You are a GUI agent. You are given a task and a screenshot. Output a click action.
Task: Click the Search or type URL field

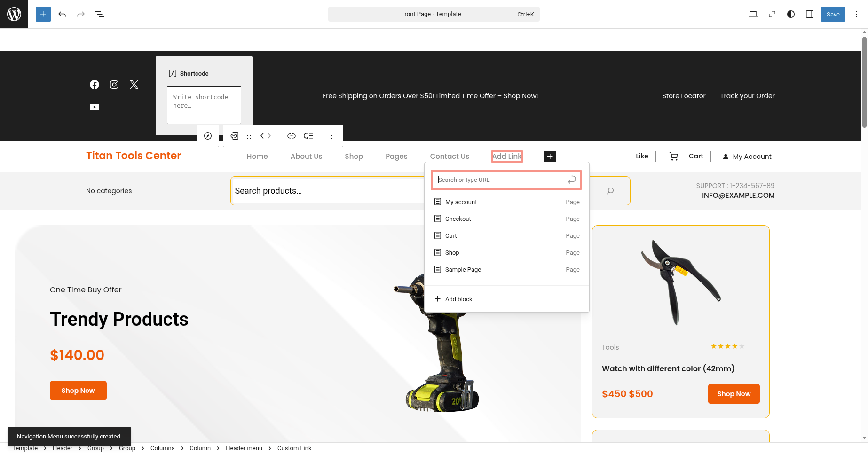coord(501,180)
